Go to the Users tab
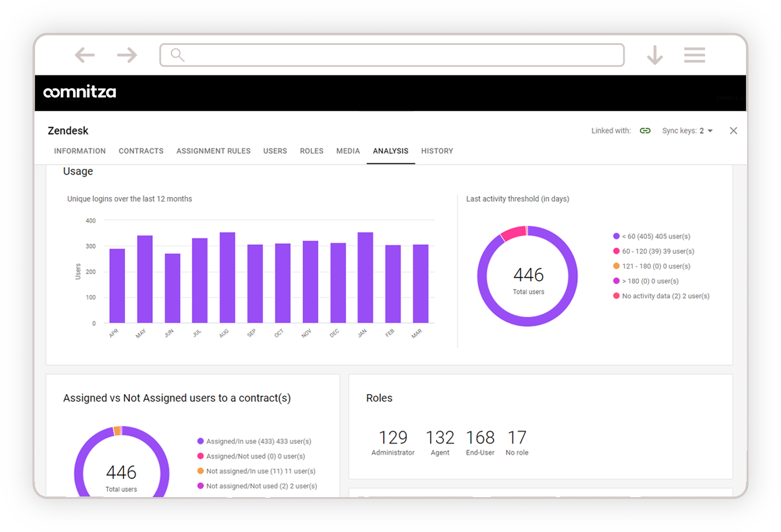The width and height of the screenshot is (781, 532). click(275, 151)
